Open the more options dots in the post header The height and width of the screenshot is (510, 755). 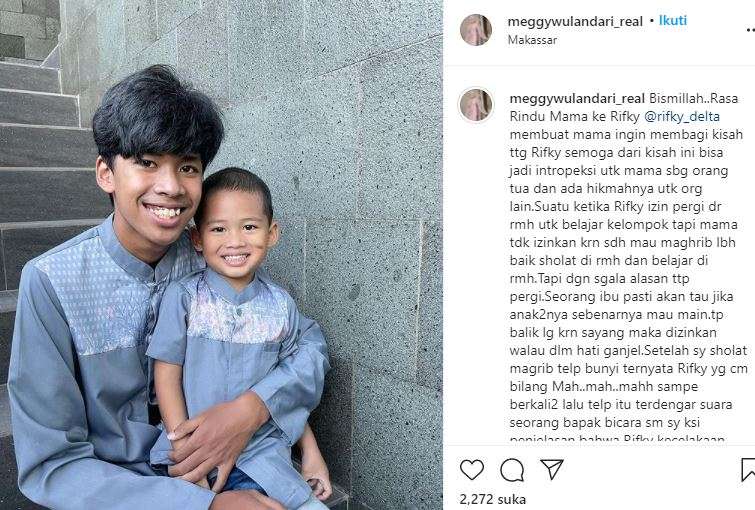(x=750, y=30)
